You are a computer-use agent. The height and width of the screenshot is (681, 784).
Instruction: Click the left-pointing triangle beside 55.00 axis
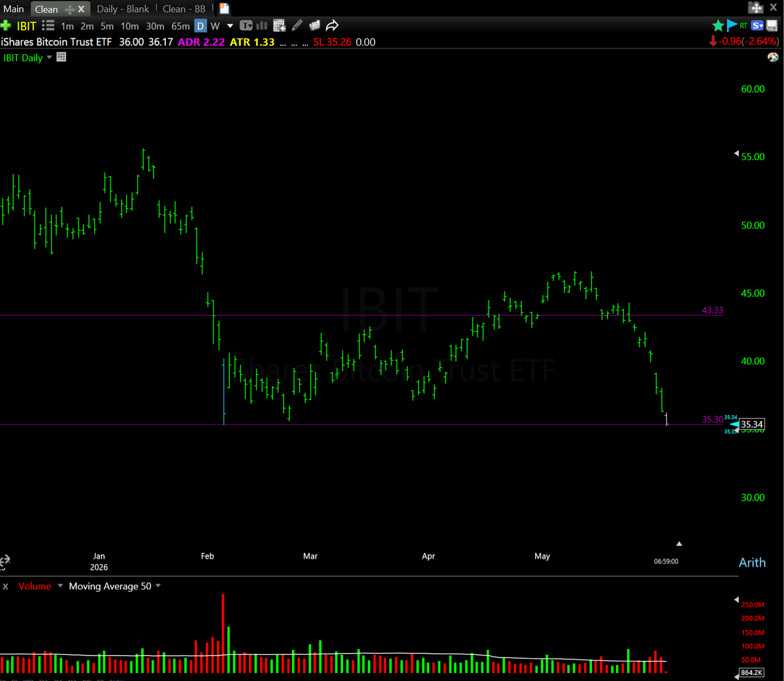click(x=736, y=154)
